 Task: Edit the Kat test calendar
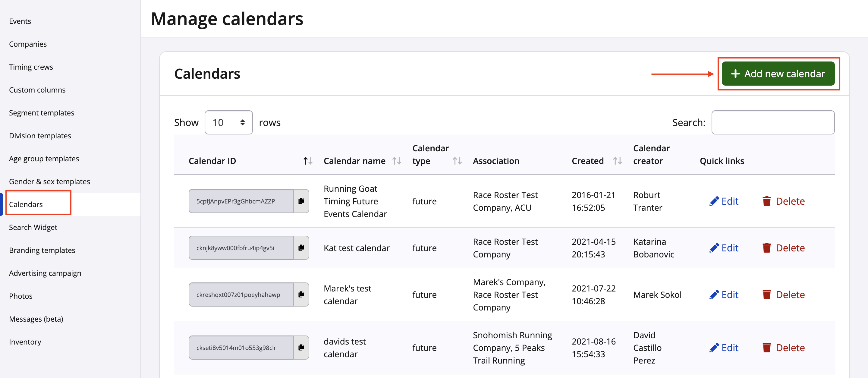pos(724,248)
